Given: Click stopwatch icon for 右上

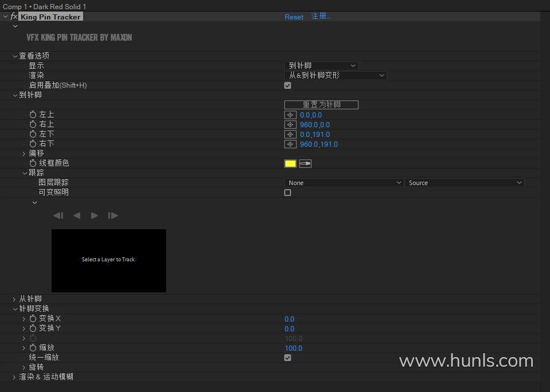Looking at the screenshot, I should point(33,124).
